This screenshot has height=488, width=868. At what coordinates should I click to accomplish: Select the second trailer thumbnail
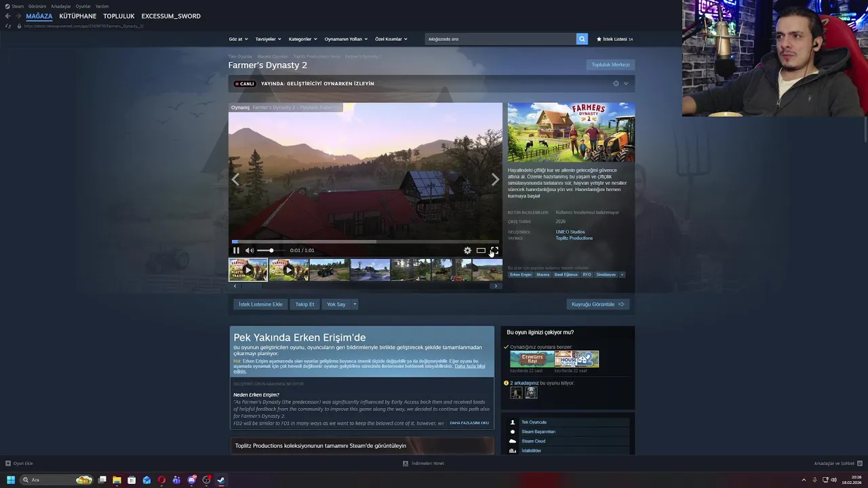(x=289, y=270)
